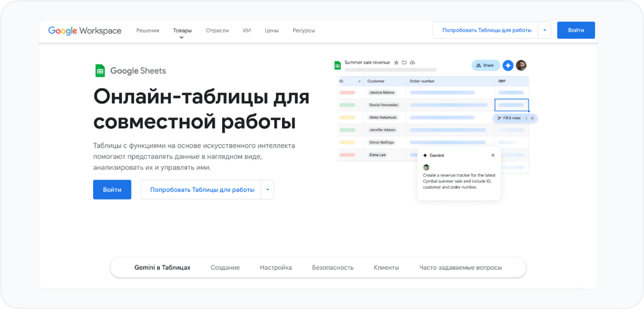This screenshot has width=644, height=309.
Task: Click the Войти button in the header
Action: coord(576,30)
